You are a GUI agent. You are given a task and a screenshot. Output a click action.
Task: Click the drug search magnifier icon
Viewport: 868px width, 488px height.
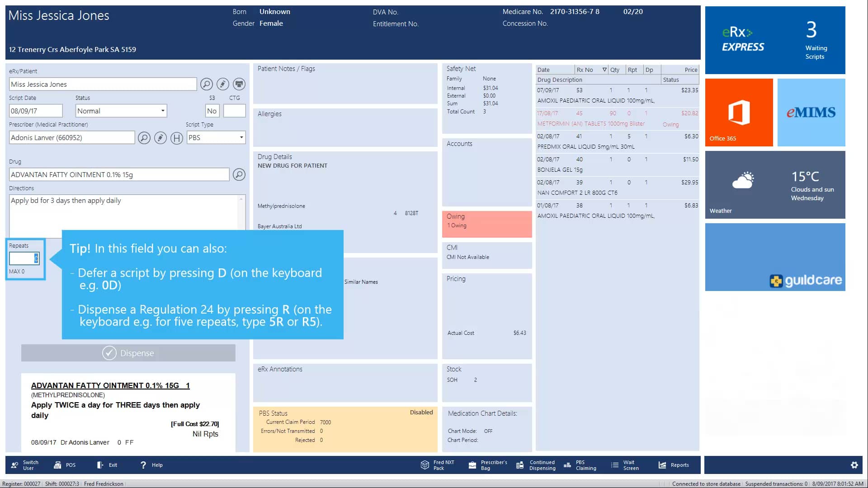coord(239,174)
